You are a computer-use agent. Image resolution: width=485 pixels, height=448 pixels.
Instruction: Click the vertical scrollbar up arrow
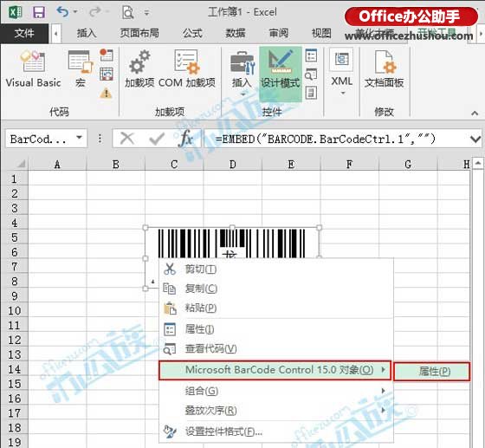click(478, 163)
